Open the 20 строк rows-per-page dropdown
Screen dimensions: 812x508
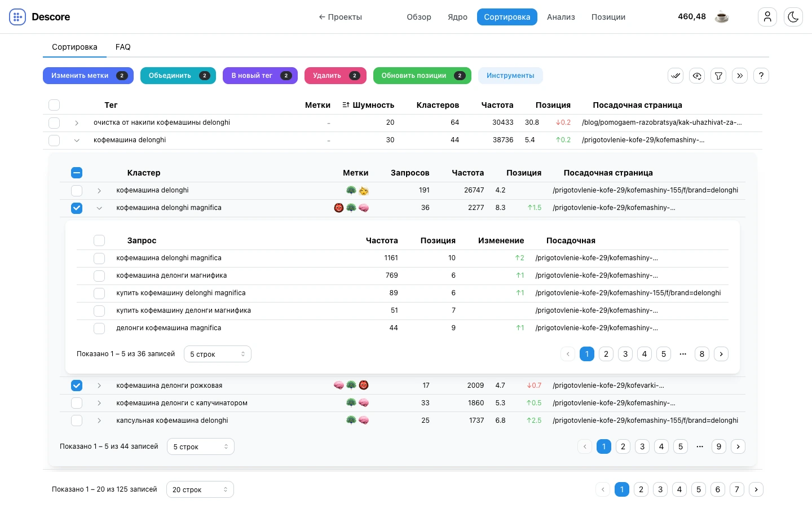(200, 489)
